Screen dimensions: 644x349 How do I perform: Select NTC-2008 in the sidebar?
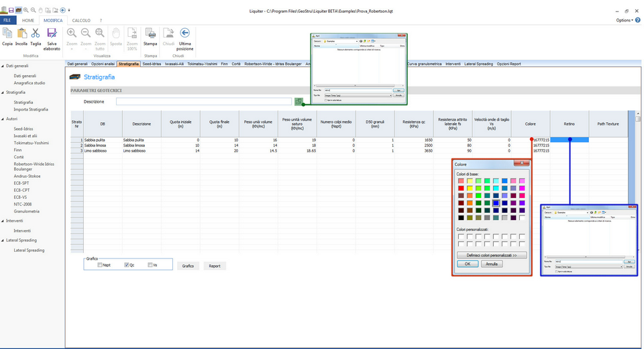[x=23, y=204]
